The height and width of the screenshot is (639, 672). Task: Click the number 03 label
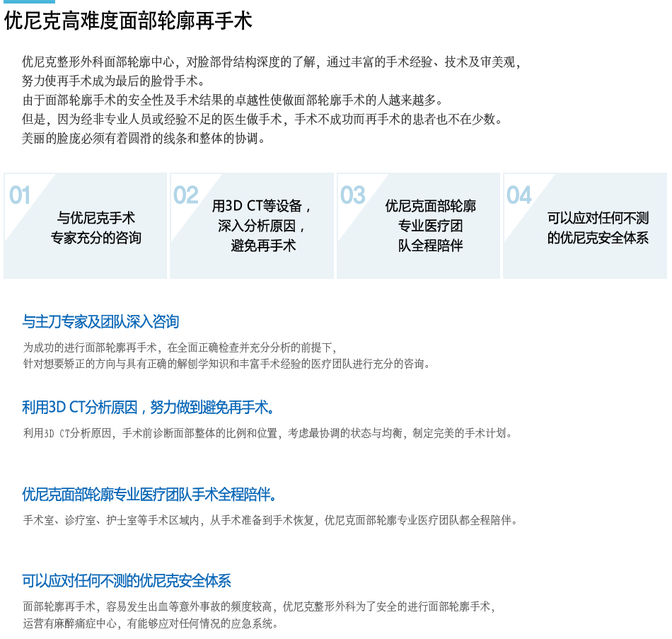click(x=353, y=195)
